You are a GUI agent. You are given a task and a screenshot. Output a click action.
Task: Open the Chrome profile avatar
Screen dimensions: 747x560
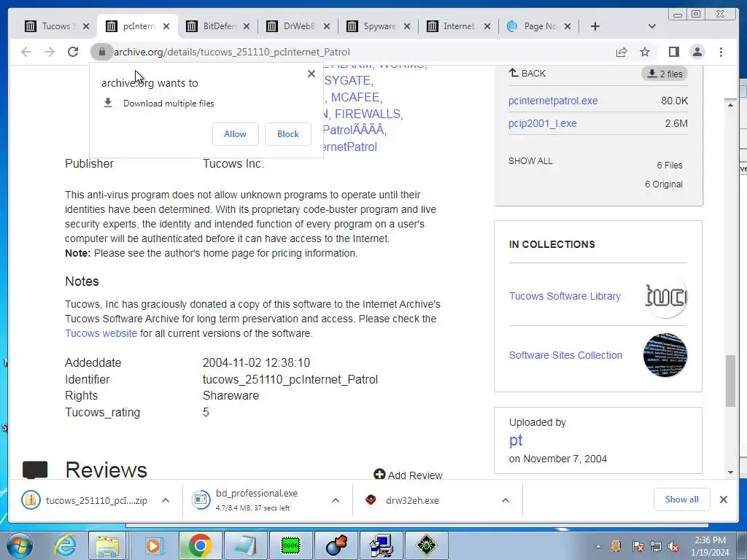tap(697, 52)
